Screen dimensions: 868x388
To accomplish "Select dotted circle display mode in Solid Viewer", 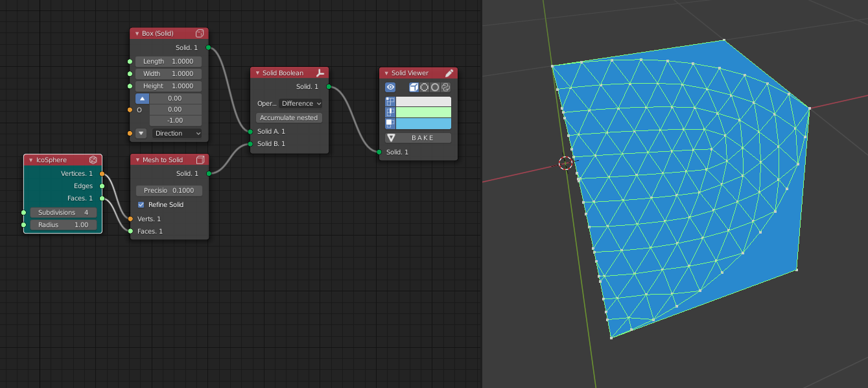I will (425, 87).
